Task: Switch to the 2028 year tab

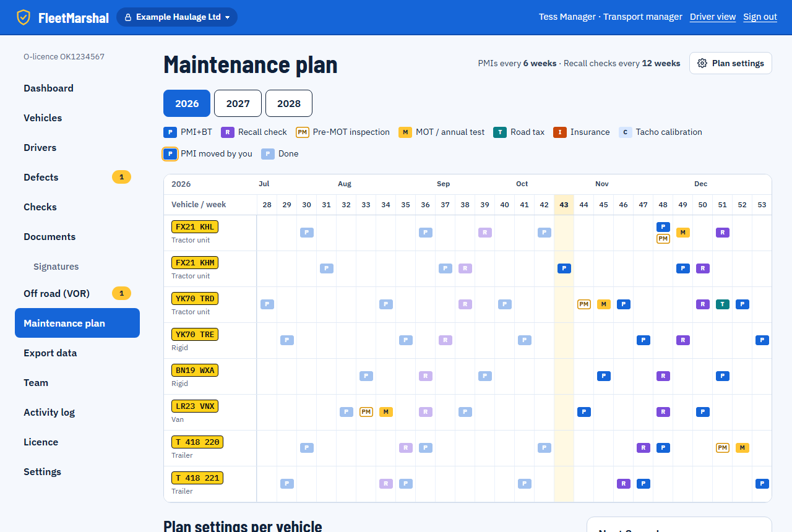Action: tap(289, 103)
